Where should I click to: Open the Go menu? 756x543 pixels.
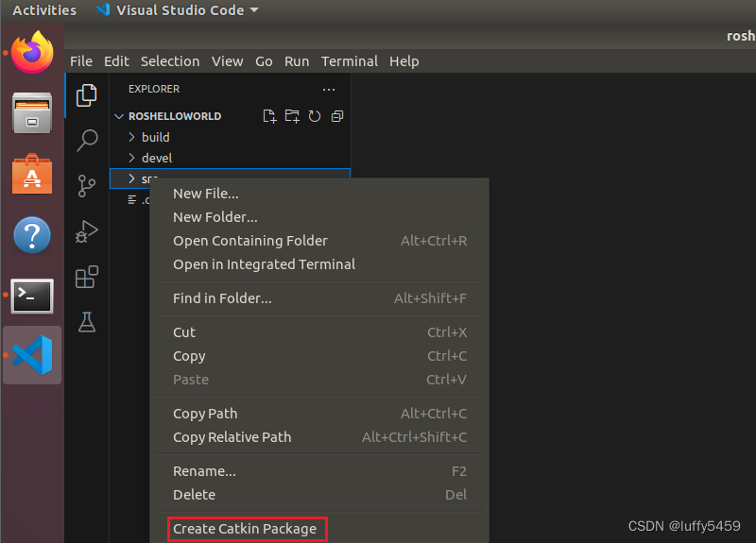click(264, 61)
